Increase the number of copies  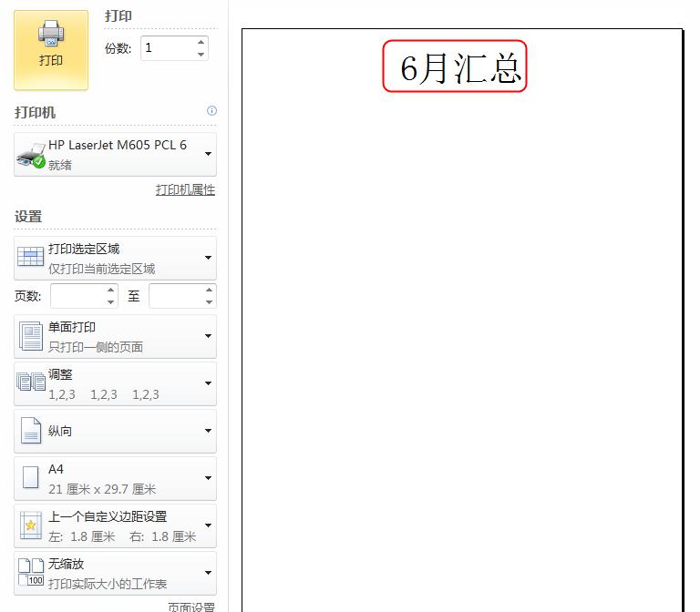(201, 42)
